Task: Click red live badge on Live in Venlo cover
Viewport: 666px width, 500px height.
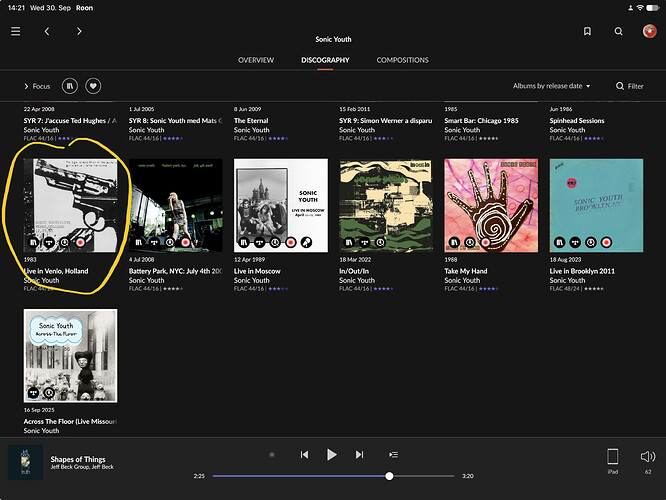Action: point(80,243)
